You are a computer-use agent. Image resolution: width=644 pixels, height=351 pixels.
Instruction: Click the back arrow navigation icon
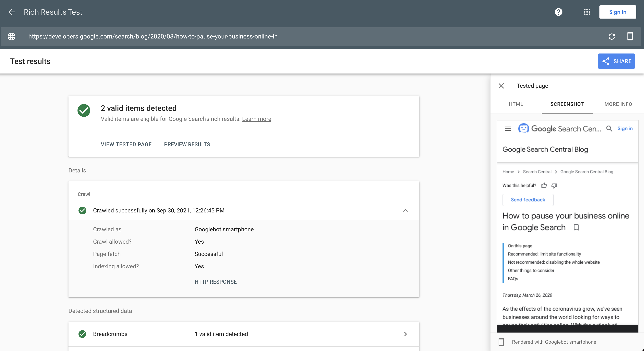[12, 12]
